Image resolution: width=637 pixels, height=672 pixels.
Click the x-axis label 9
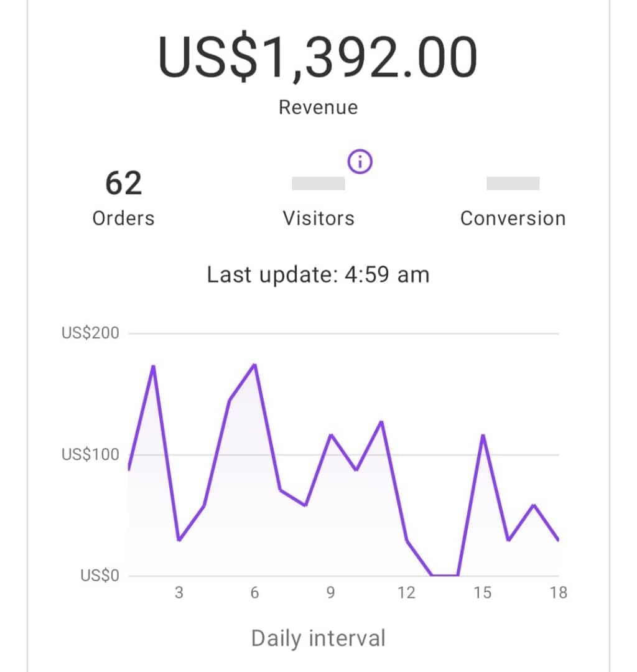click(330, 593)
